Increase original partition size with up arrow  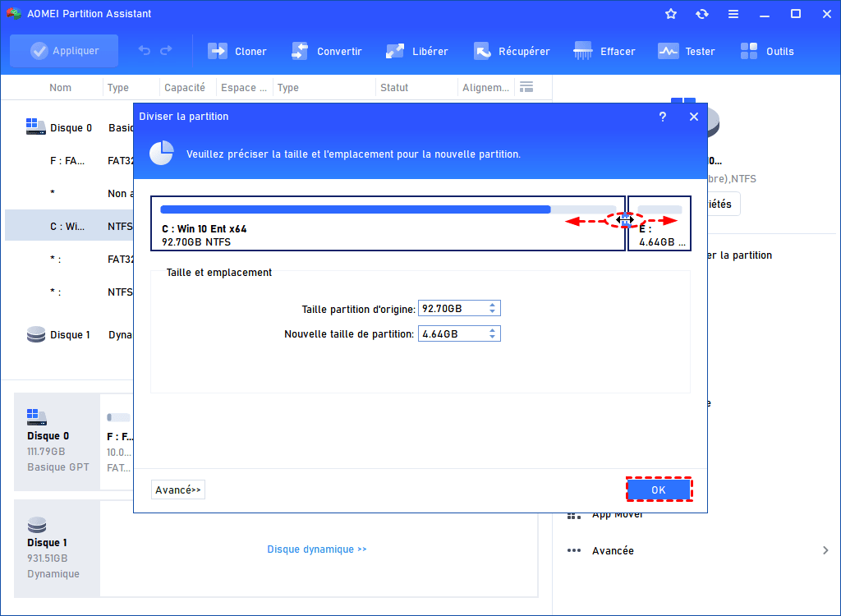(x=493, y=305)
